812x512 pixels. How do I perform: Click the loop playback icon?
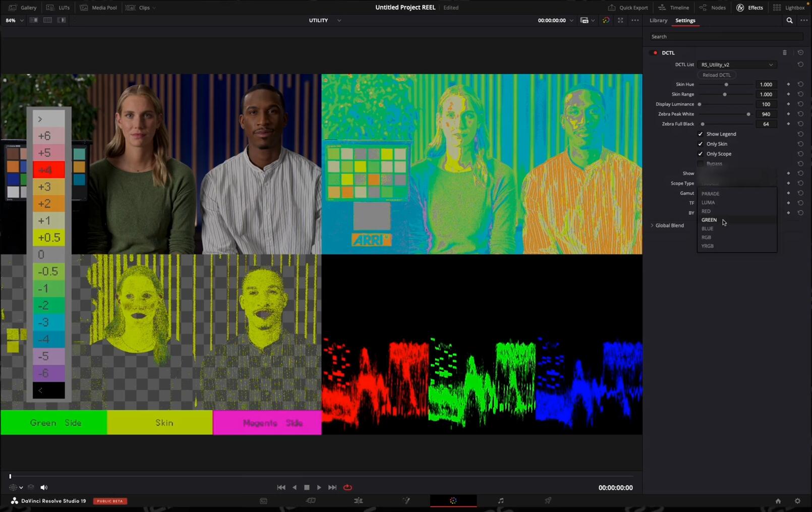347,487
